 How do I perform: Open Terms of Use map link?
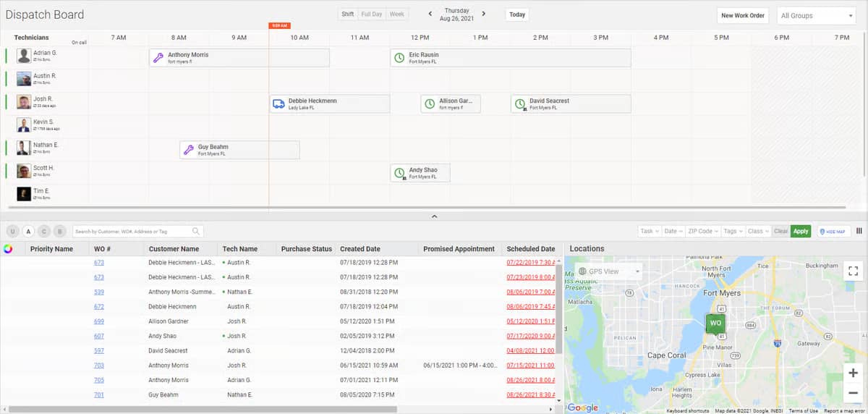(x=804, y=410)
